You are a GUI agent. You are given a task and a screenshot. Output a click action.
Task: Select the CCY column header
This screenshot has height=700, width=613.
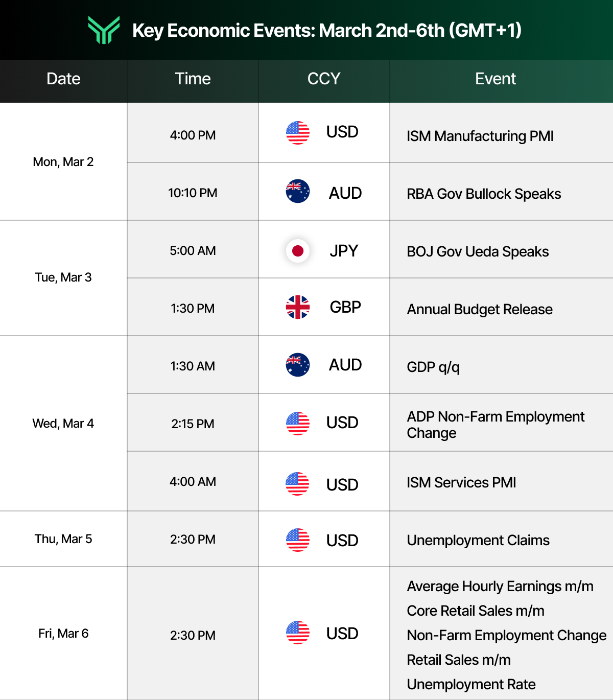[x=323, y=79]
